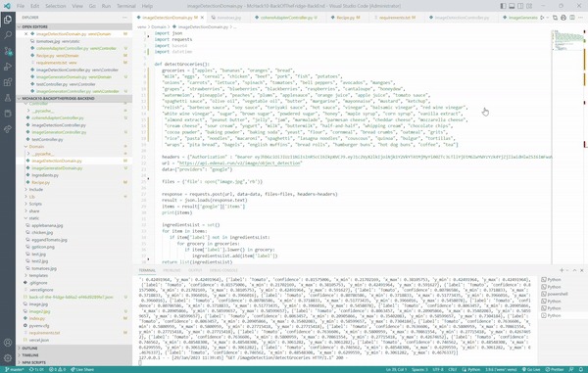Open the Manage gear in activity bar
Image resolution: width=588 pixels, height=373 pixels.
pos(8,358)
